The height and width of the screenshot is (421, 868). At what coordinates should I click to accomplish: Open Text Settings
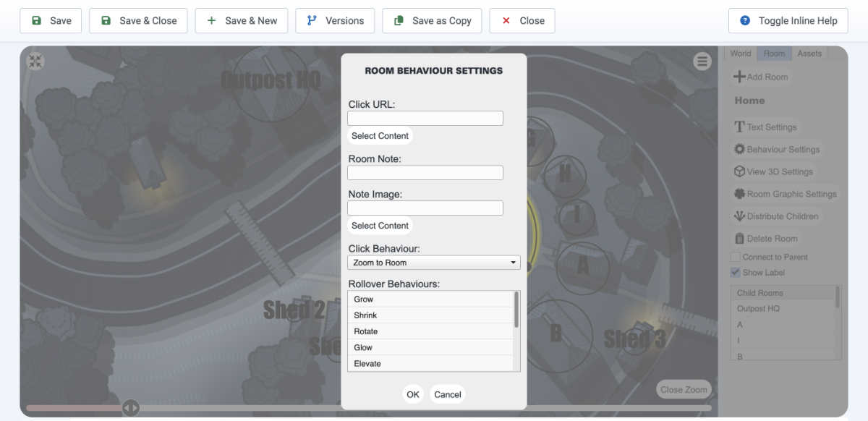(x=765, y=127)
